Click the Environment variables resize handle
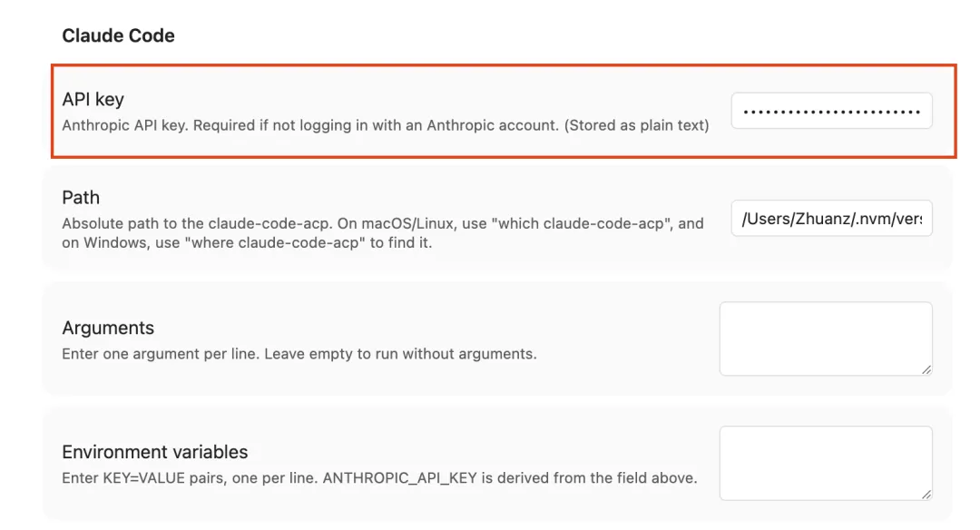Image resolution: width=980 pixels, height=530 pixels. pos(926,494)
